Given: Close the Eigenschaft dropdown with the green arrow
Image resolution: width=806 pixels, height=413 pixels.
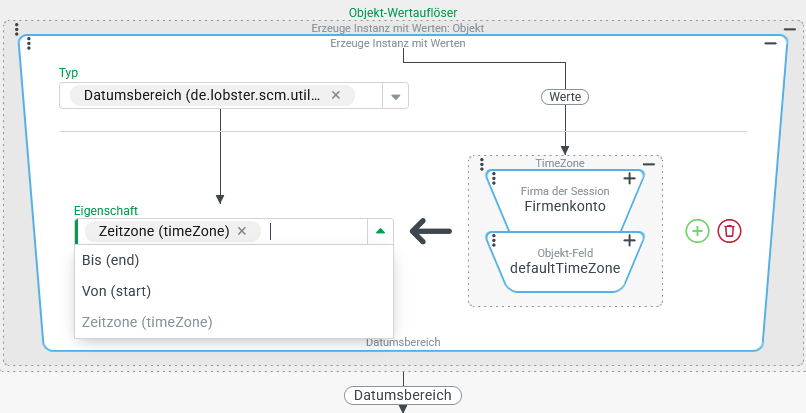Looking at the screenshot, I should [379, 231].
